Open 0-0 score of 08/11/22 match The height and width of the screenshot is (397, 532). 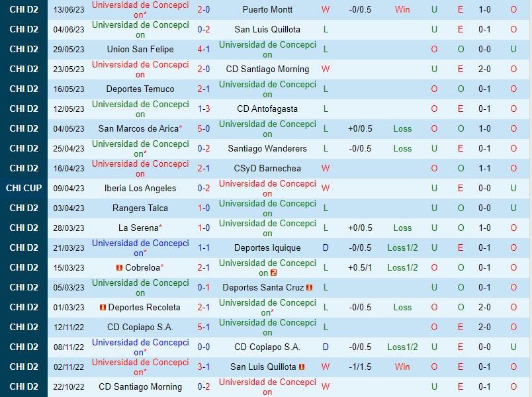click(x=204, y=347)
